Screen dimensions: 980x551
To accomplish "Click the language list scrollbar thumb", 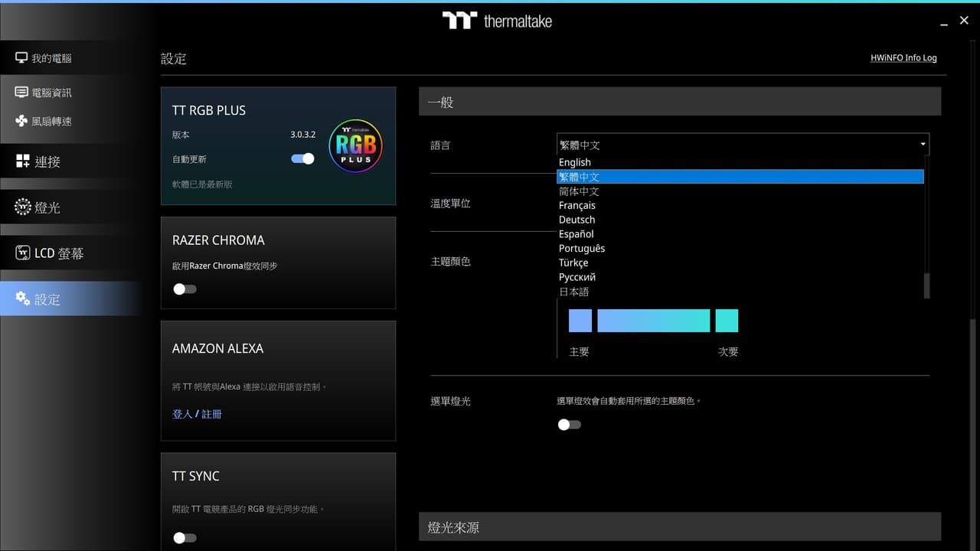I will pos(927,285).
